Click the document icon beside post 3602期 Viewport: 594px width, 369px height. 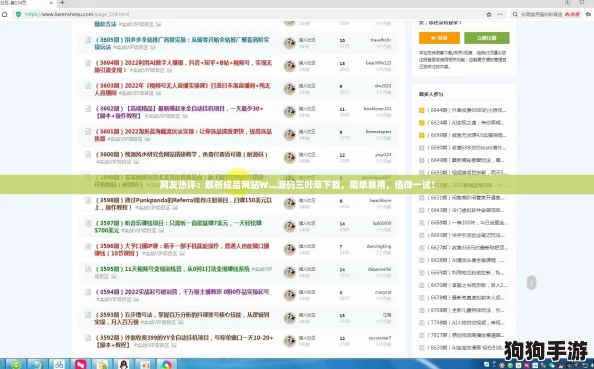tap(88, 108)
